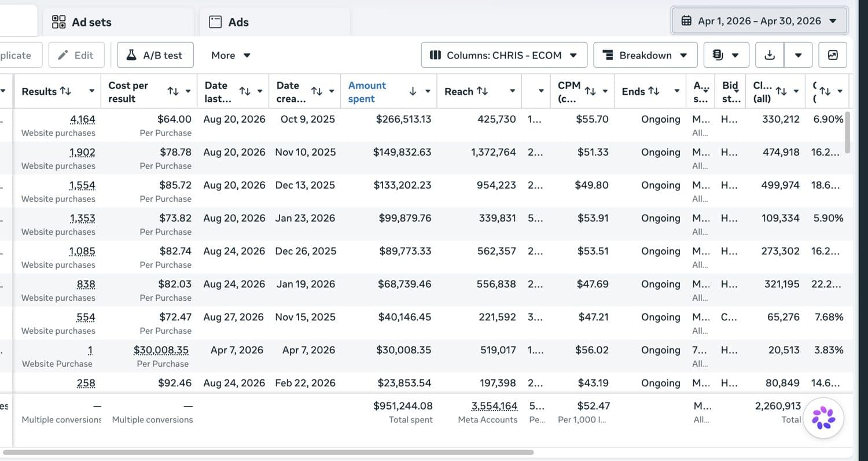
Task: Click the Edit button
Action: coord(76,55)
